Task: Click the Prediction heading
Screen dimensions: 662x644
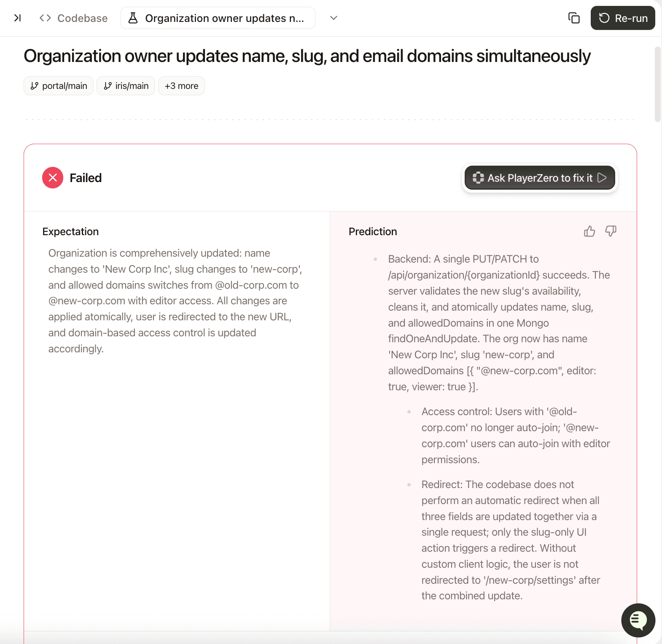Action: pyautogui.click(x=373, y=231)
